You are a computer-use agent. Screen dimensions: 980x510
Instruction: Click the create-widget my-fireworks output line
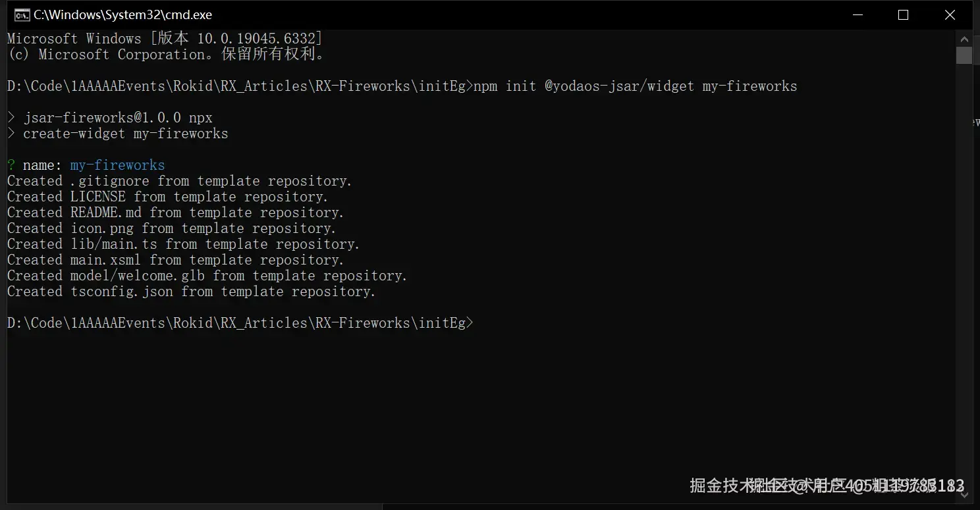[x=125, y=134]
